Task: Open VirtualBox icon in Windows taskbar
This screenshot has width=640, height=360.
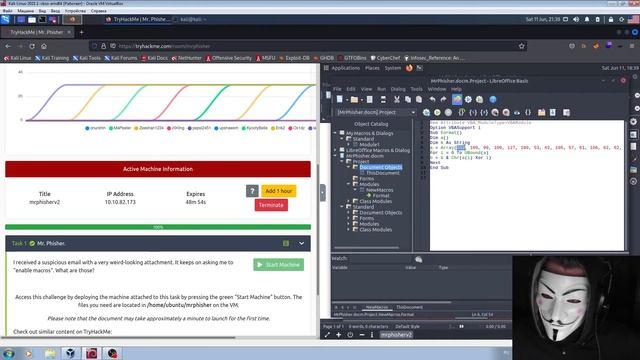Action: tap(71, 353)
